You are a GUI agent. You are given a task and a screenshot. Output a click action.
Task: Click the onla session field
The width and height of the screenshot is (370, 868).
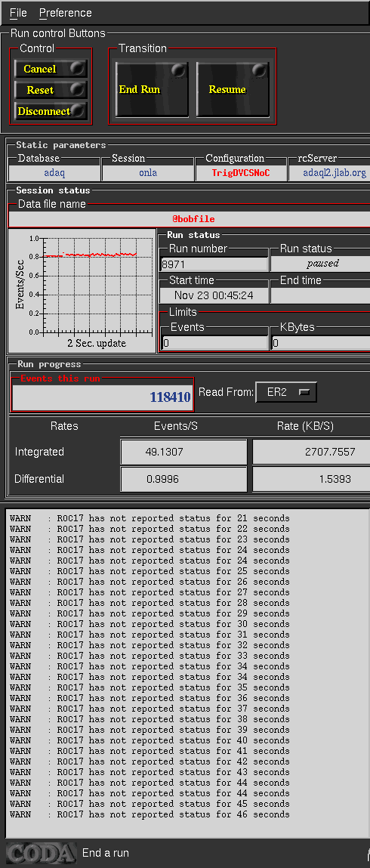[x=148, y=173]
